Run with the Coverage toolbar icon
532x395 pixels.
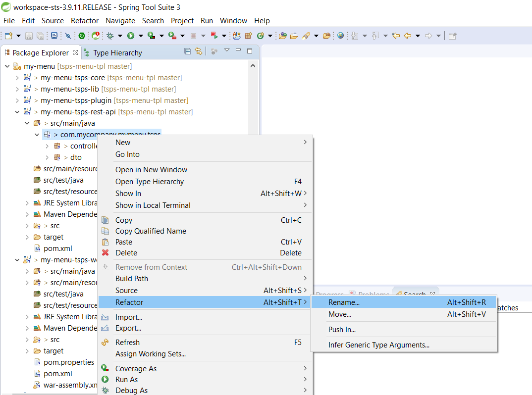149,36
